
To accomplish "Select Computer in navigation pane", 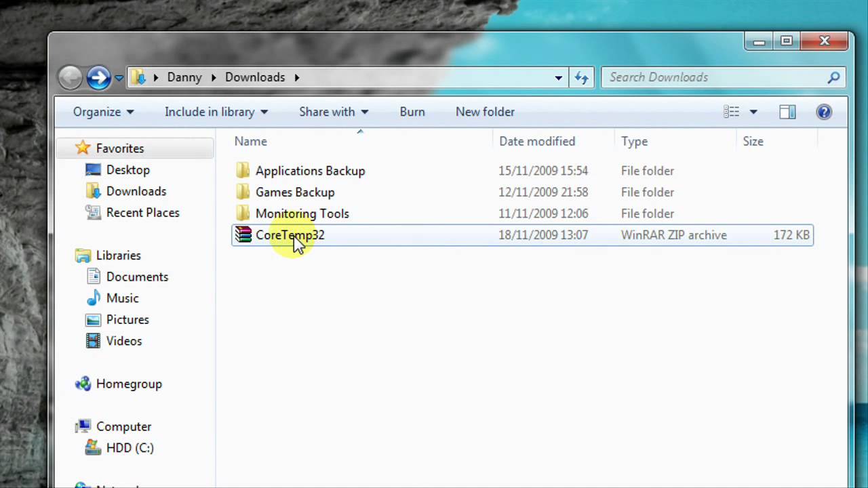I will [123, 427].
